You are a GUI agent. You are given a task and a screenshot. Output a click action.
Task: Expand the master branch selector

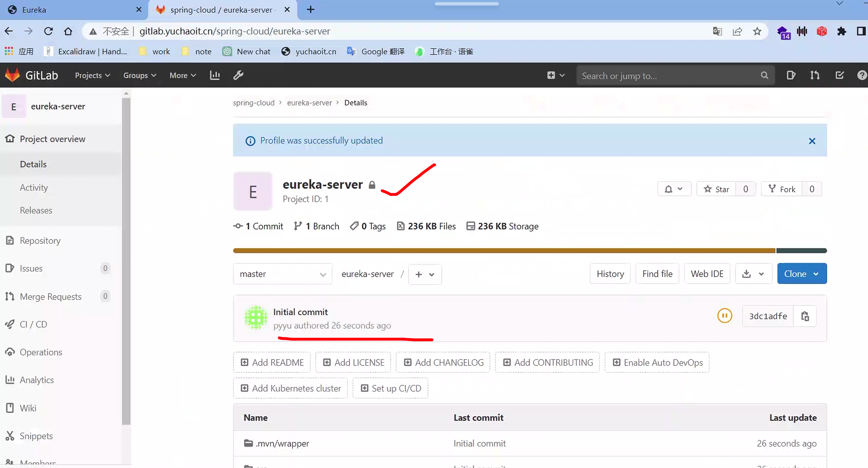pos(282,274)
